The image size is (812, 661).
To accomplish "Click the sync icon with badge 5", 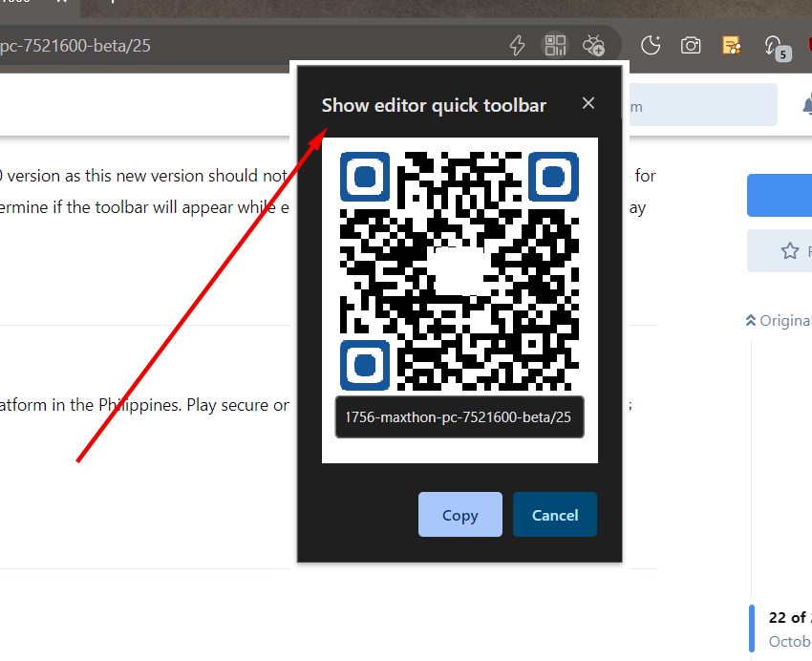I will (774, 46).
